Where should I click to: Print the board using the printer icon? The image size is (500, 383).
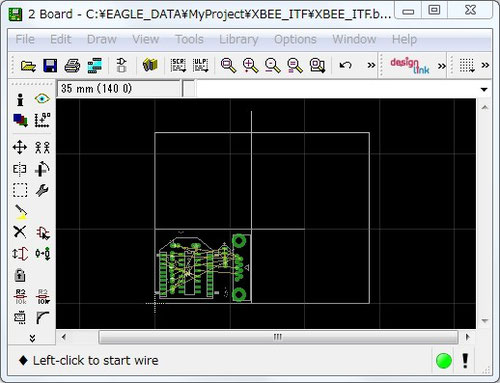(72, 65)
